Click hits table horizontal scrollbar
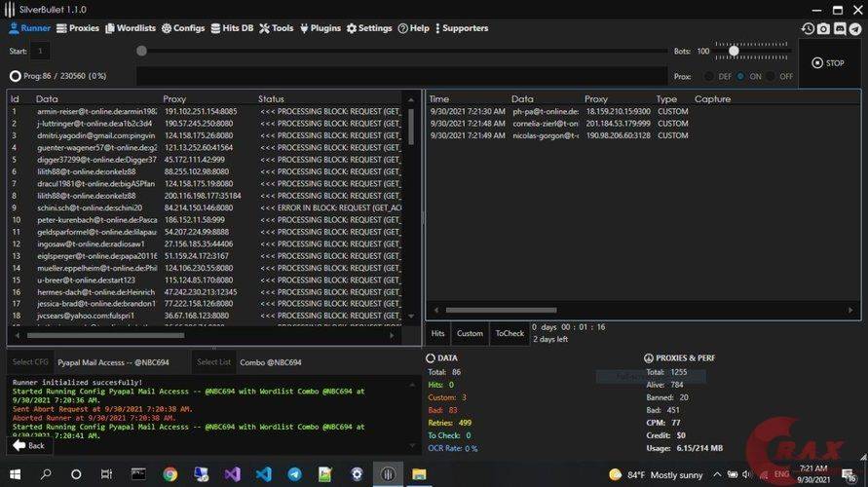The height and width of the screenshot is (487, 868). 501,310
